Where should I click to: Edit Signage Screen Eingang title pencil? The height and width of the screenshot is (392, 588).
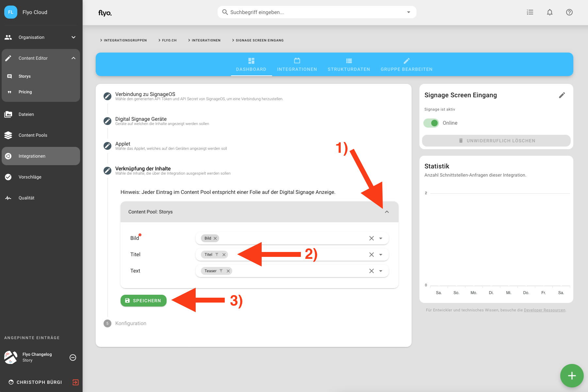pos(562,95)
